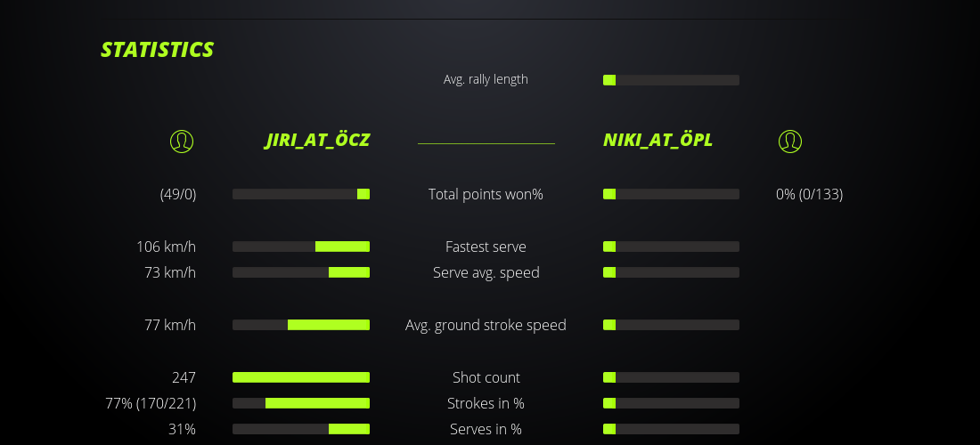
Task: Click JIRI's Serve avg. speed bar
Action: click(301, 272)
